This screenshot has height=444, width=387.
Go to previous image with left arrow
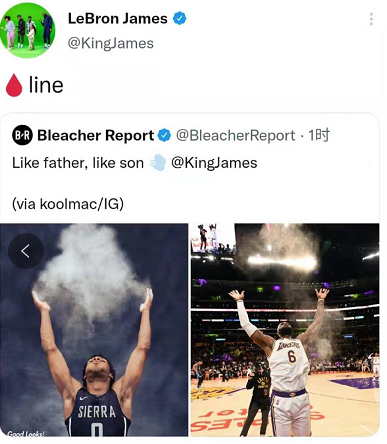(26, 251)
